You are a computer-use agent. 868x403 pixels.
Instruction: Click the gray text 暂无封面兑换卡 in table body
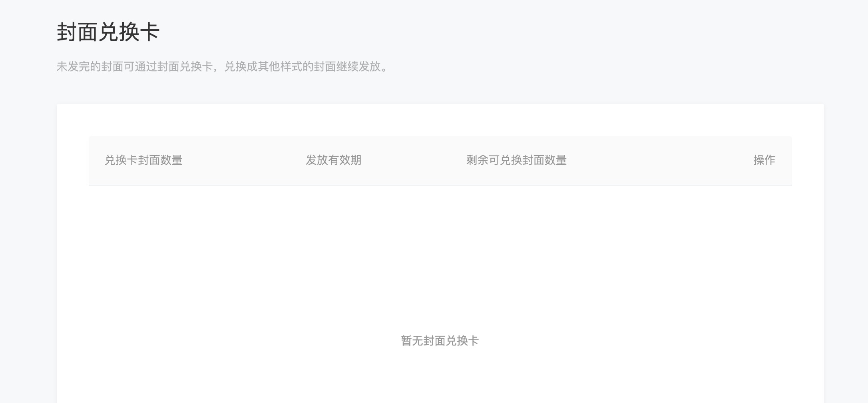[x=440, y=341]
